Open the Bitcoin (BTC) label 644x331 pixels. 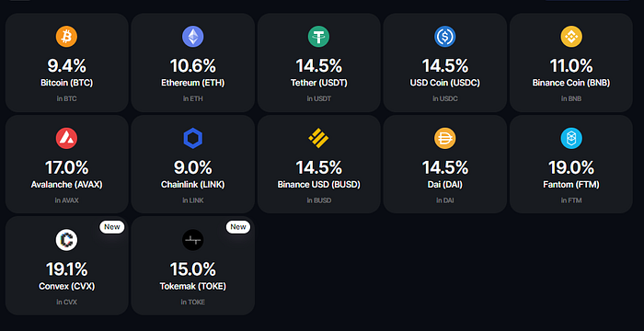[66, 83]
